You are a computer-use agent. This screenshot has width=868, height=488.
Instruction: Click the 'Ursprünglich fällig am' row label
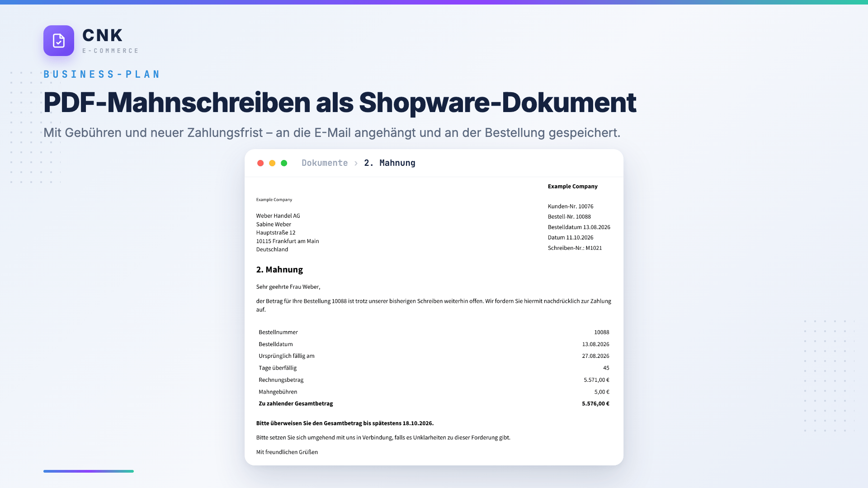[287, 356]
